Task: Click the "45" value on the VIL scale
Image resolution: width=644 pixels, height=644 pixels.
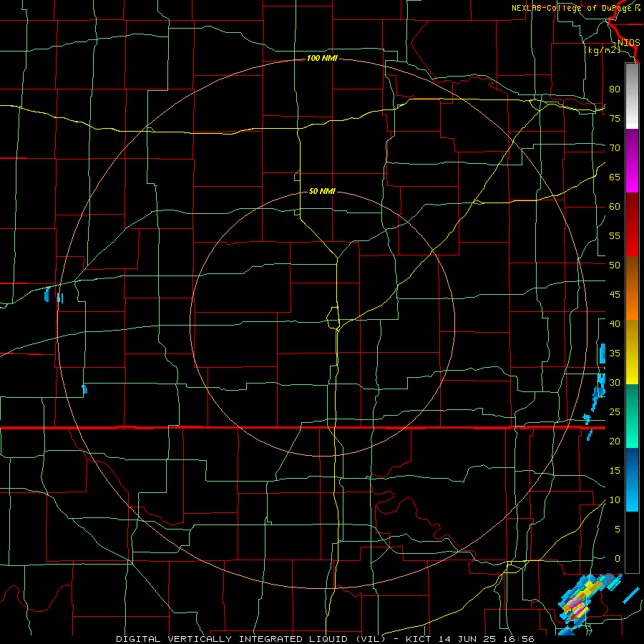Action: coord(615,295)
